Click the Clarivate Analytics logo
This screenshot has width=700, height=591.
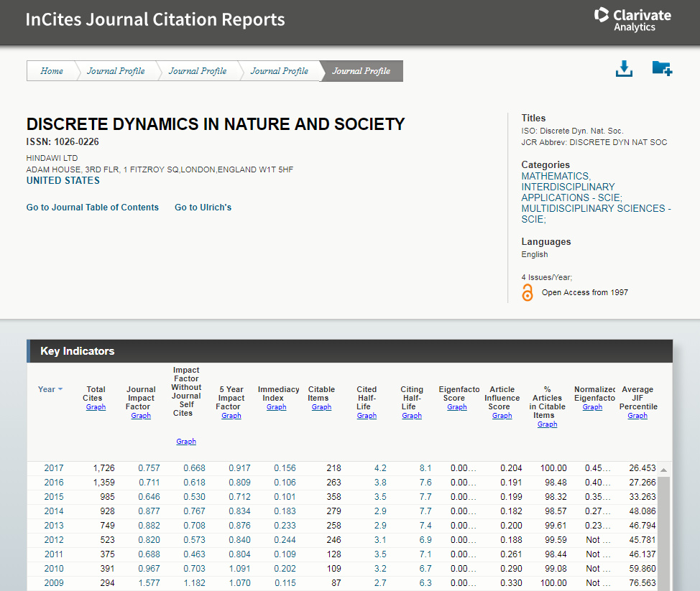point(632,19)
